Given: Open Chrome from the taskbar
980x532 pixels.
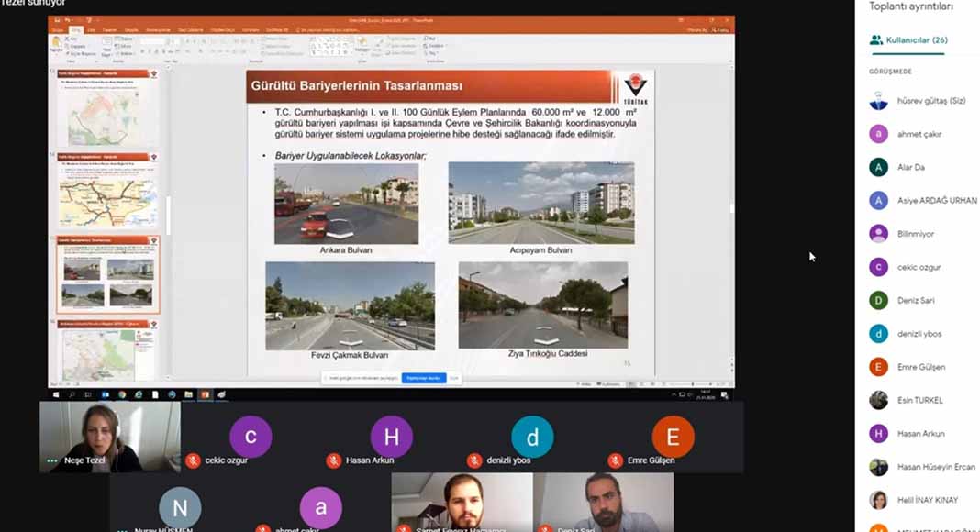Looking at the screenshot, I should pos(123,394).
